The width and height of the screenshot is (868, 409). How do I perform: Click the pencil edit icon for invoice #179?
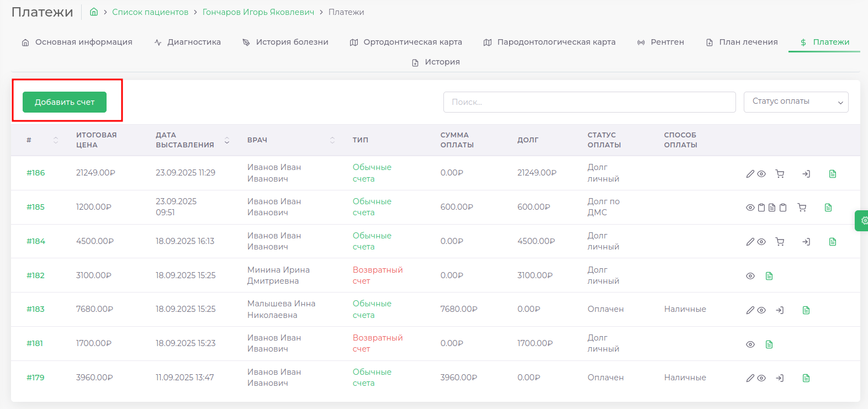[750, 378]
